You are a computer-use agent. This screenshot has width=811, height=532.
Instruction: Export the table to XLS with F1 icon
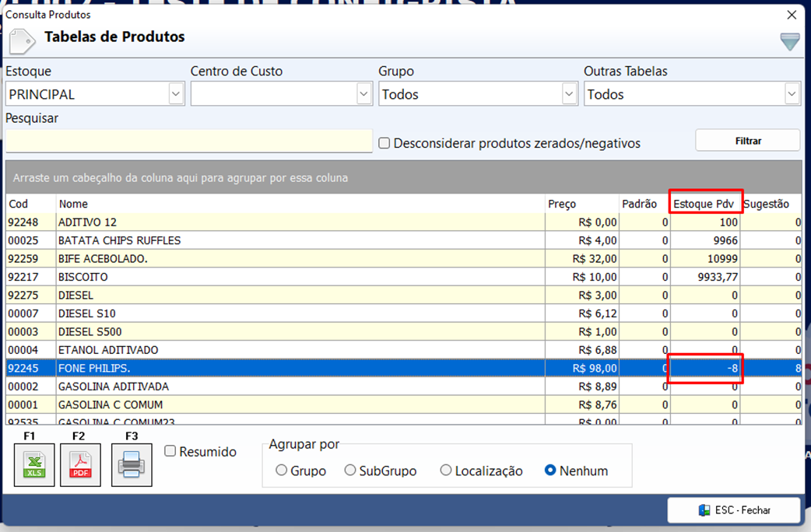(34, 465)
